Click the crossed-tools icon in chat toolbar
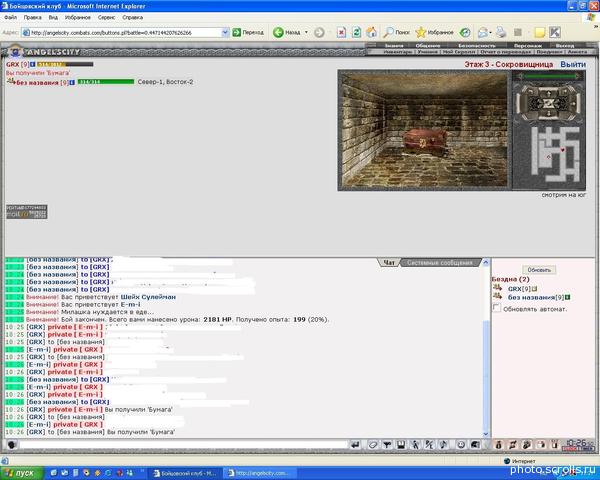 pos(429,445)
